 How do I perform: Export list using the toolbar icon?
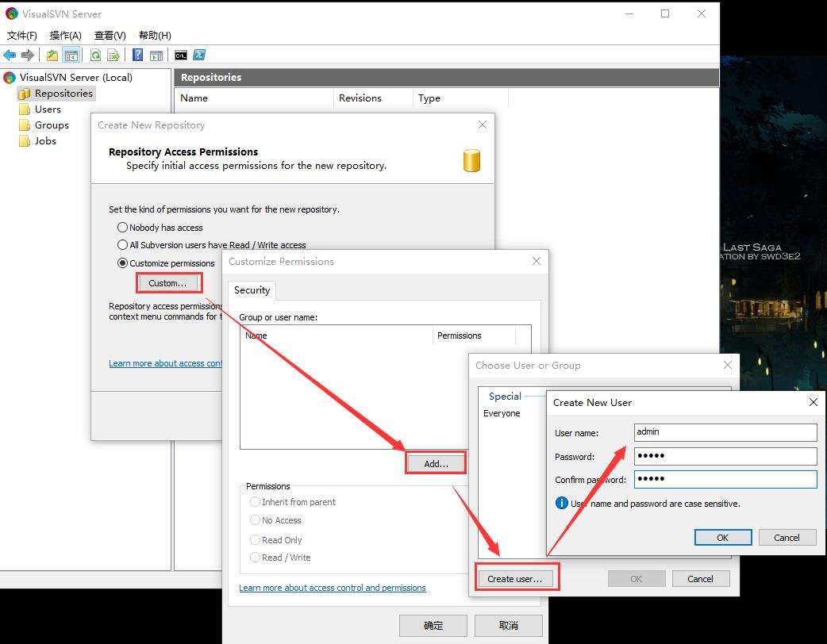(x=113, y=55)
